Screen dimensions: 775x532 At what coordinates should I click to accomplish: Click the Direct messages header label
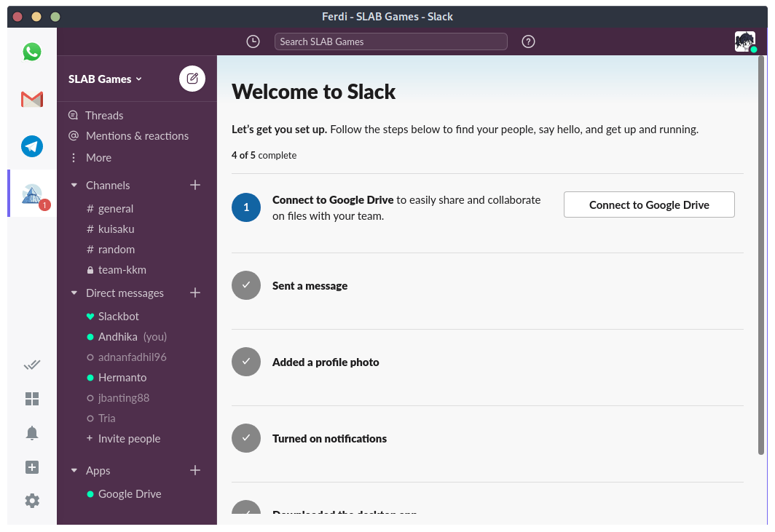125,293
